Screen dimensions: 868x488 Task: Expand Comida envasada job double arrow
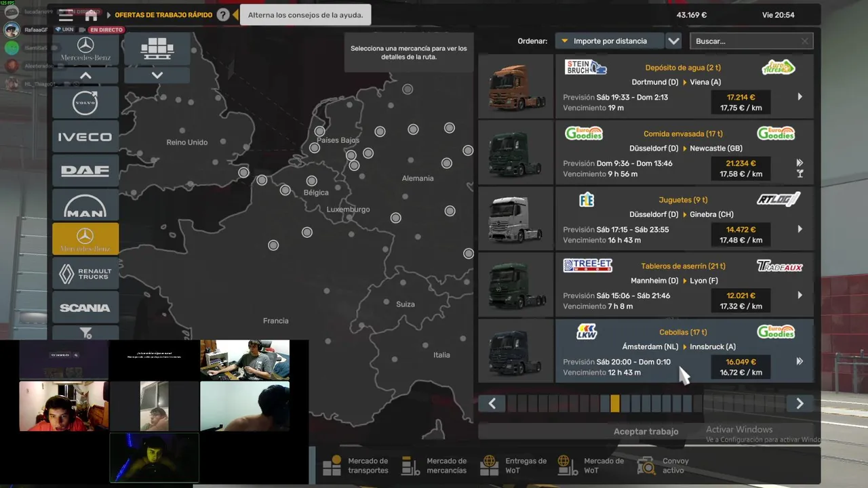(800, 163)
